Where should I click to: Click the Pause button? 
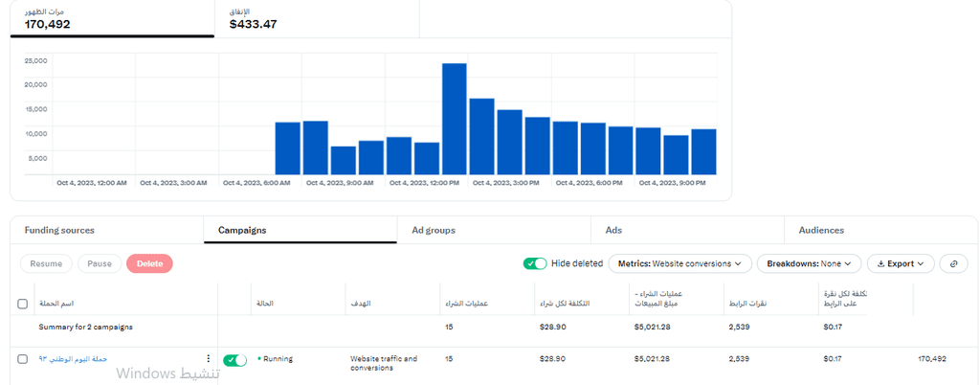100,263
